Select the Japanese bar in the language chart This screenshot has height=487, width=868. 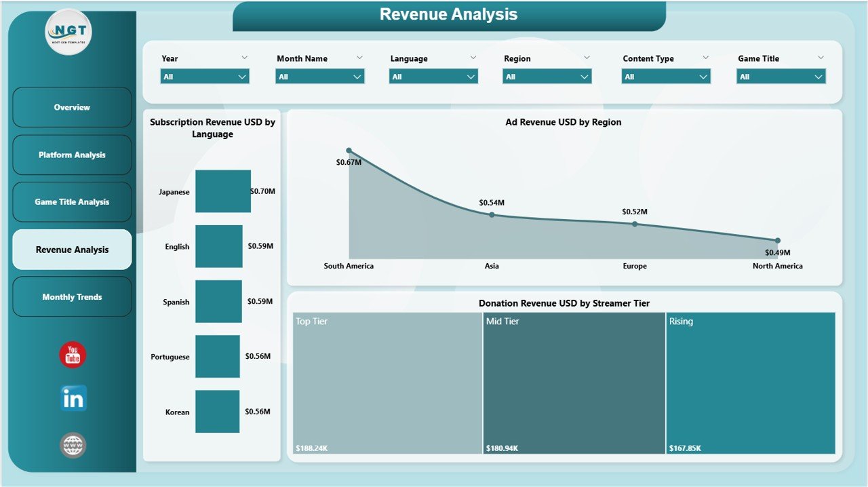(223, 191)
